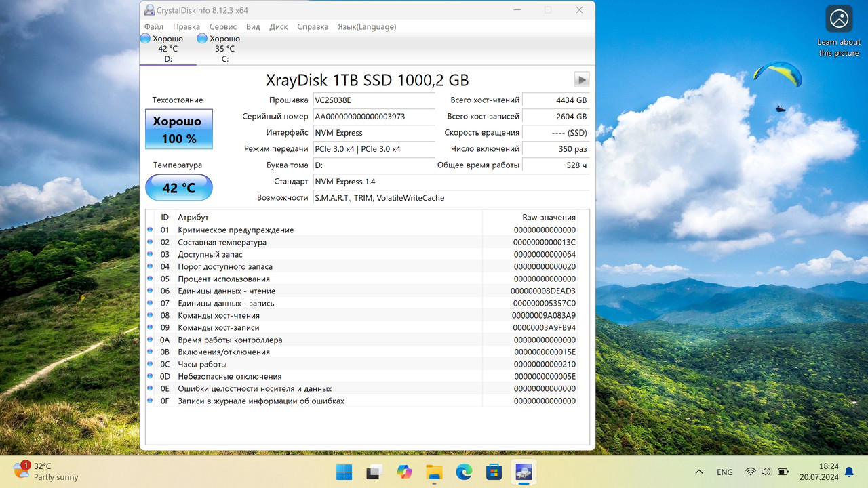Open the Язык(Language) menu
This screenshot has width=868, height=488.
367,26
